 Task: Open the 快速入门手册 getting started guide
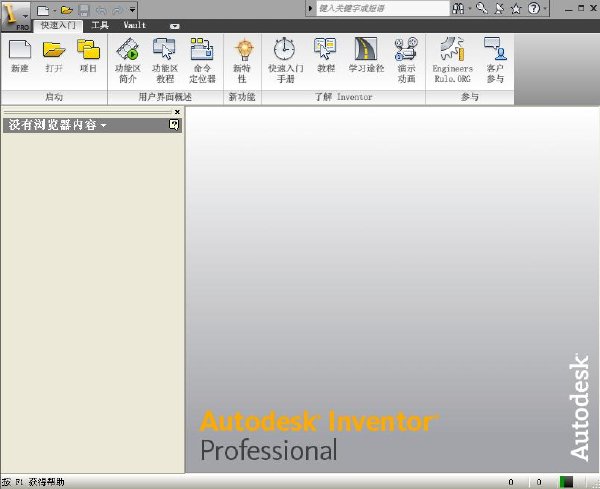285,60
